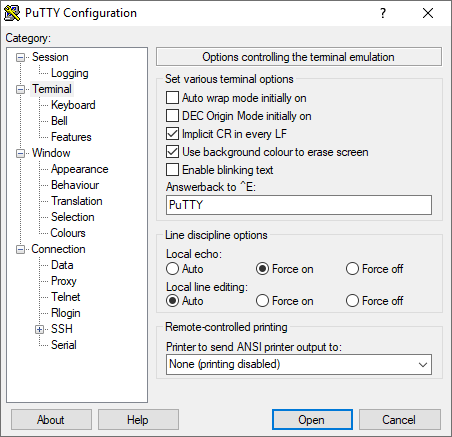The width and height of the screenshot is (452, 437).
Task: Click the Answerback to ^E text field
Action: click(299, 205)
